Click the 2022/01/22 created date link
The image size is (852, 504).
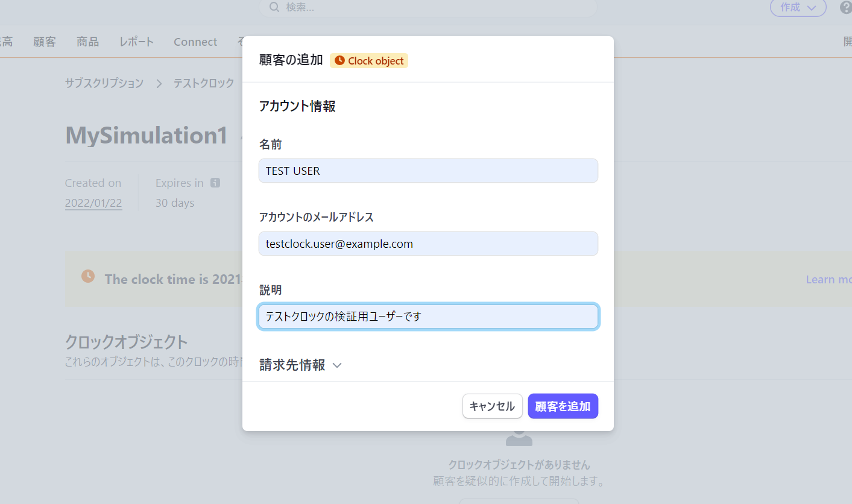point(93,203)
